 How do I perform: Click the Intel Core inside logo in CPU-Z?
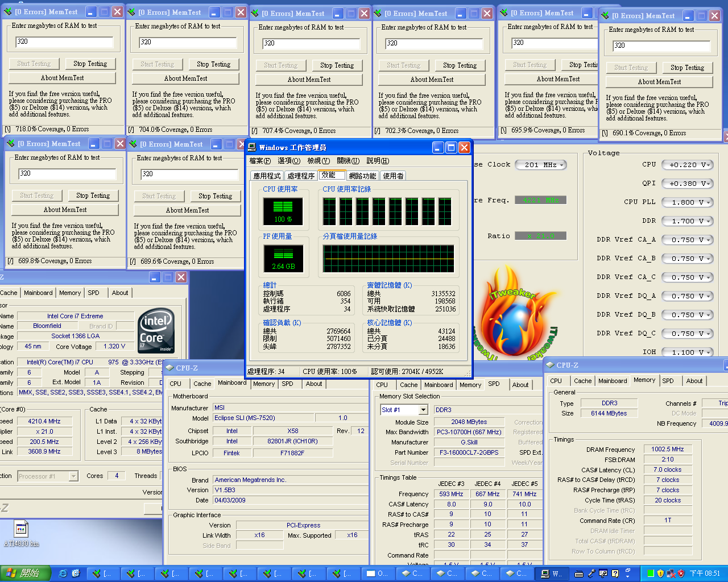156,331
